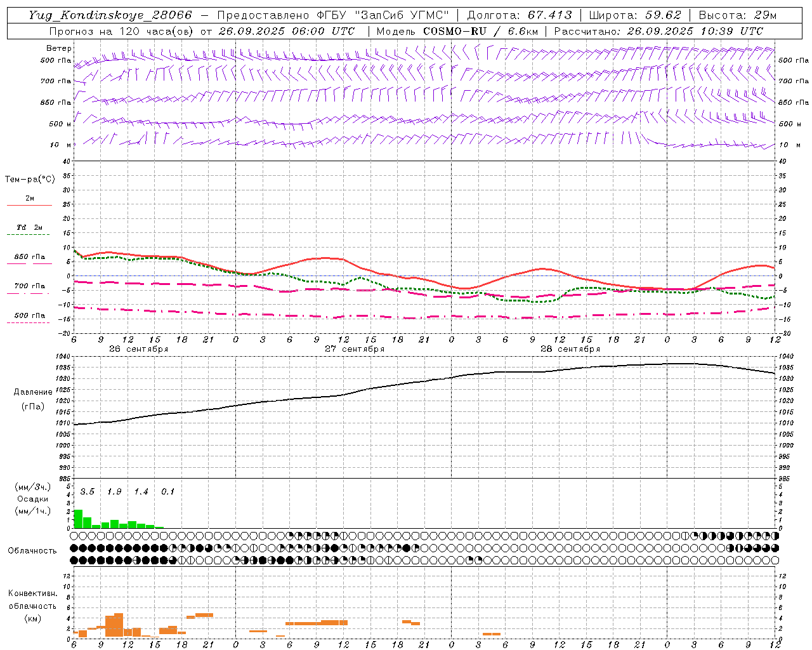Click the Тем-ра(°C) axis label
This screenshot has width=812, height=650.
click(30, 180)
